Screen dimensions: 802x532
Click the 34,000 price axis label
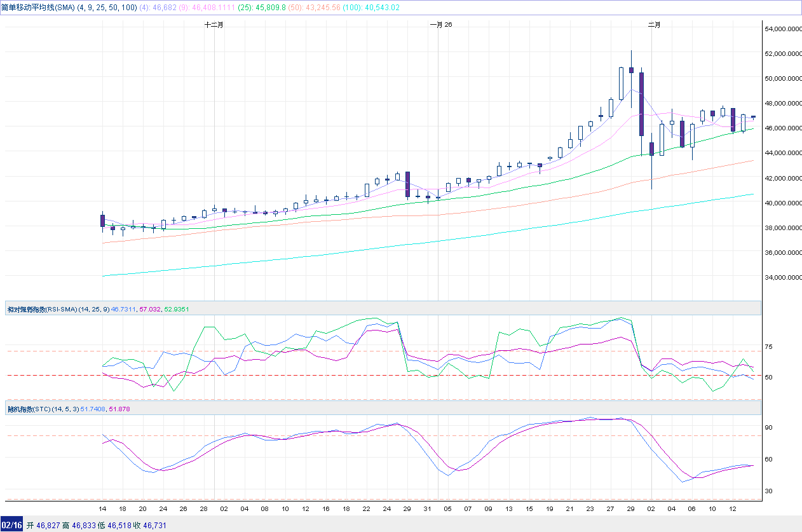tap(781, 278)
